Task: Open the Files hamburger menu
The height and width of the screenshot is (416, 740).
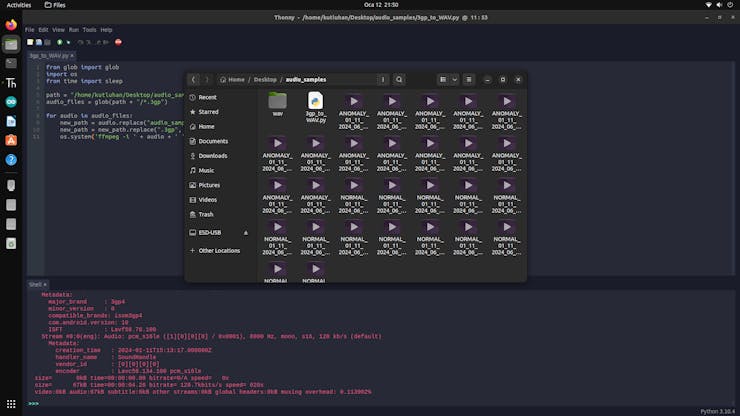Action: (x=468, y=79)
